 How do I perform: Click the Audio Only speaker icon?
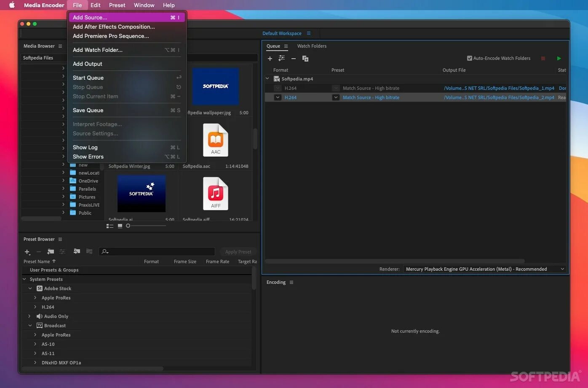coord(40,316)
